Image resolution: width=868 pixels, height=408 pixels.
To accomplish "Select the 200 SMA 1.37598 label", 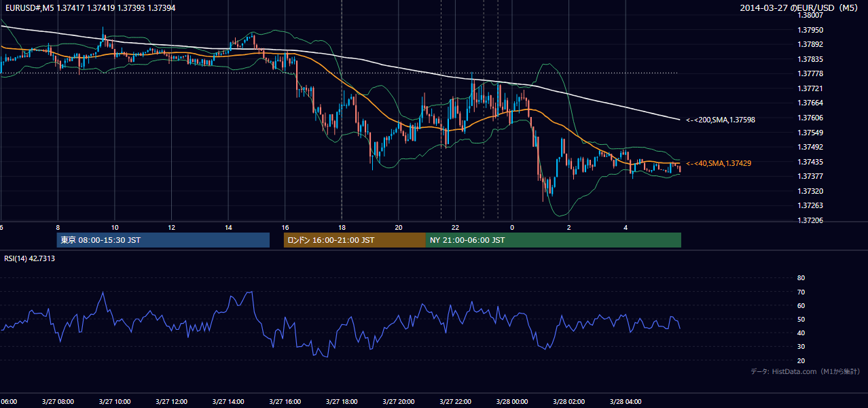I will click(721, 120).
